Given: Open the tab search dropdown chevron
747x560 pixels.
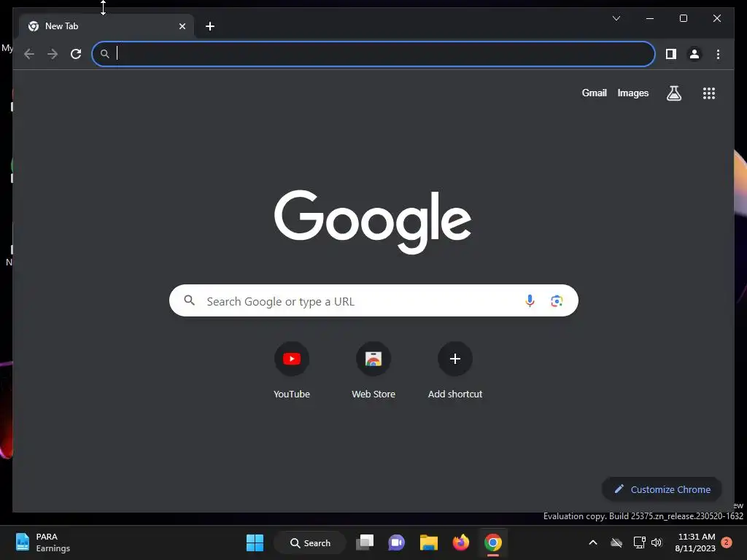Looking at the screenshot, I should tap(616, 18).
